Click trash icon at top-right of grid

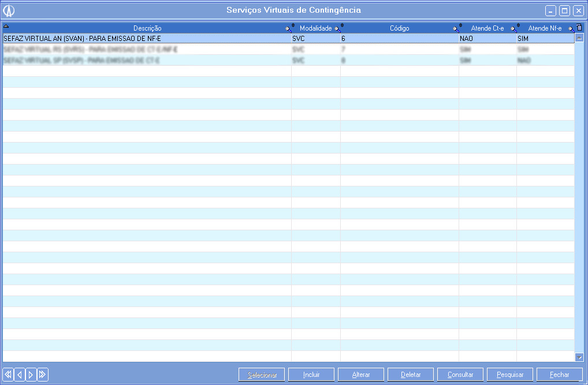click(x=579, y=28)
